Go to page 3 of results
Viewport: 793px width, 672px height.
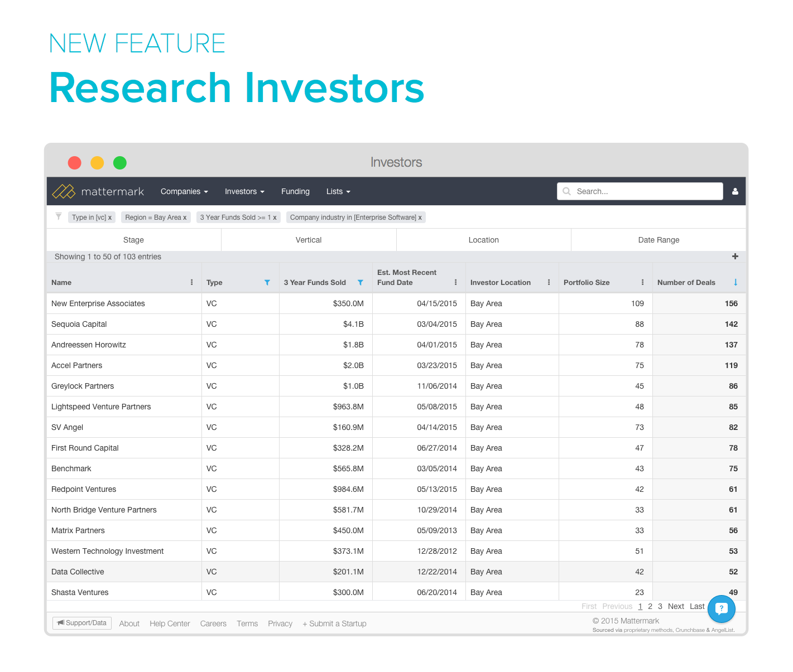click(660, 606)
